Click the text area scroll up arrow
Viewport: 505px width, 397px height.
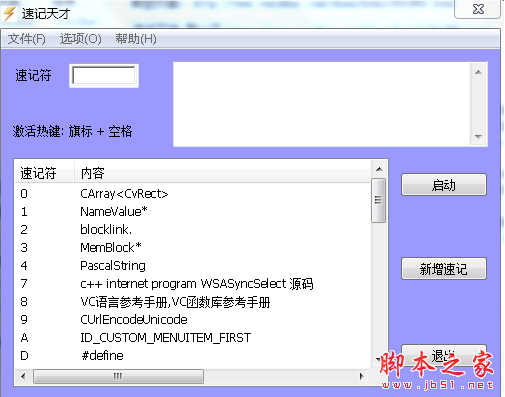tap(478, 72)
